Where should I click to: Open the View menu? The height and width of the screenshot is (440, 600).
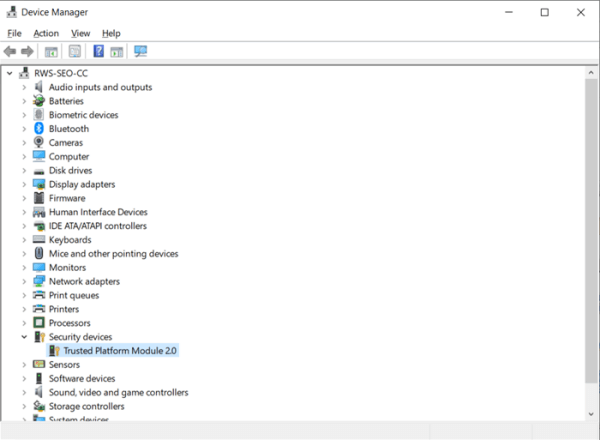[x=80, y=33]
